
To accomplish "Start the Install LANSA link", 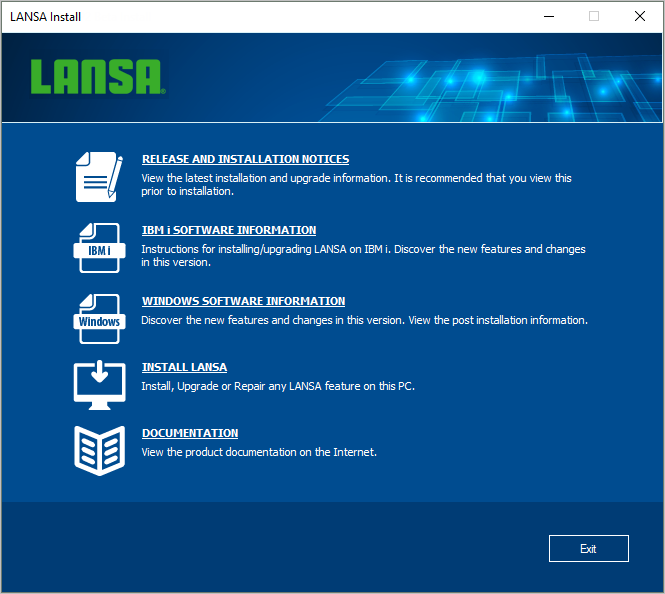I will (184, 367).
